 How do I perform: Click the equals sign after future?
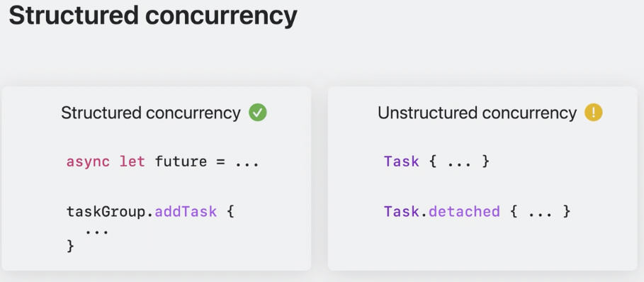pyautogui.click(x=221, y=162)
